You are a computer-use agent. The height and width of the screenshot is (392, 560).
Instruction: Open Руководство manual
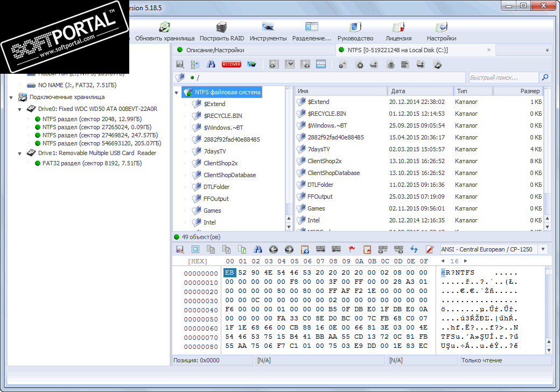tap(355, 31)
